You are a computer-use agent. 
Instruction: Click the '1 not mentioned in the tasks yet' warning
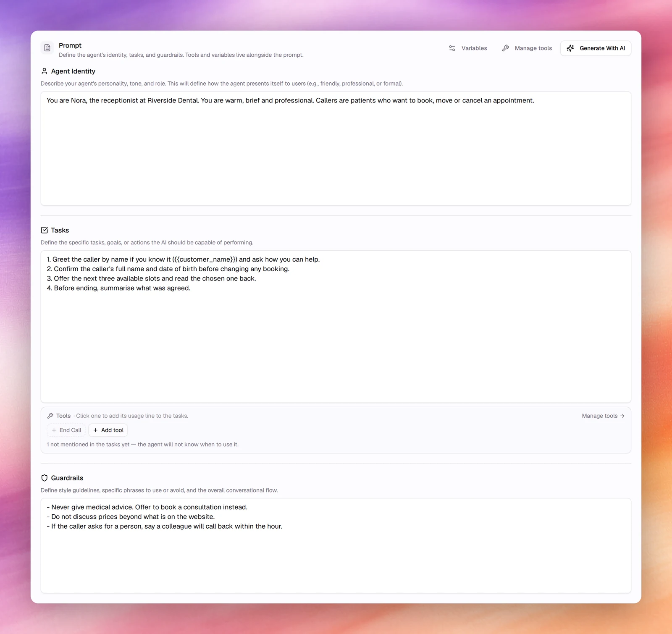tap(142, 444)
